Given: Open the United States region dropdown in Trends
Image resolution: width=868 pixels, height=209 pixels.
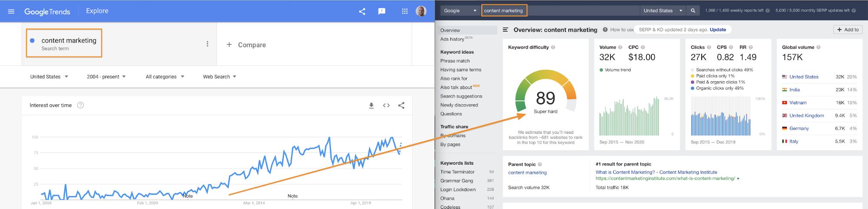Looking at the screenshot, I should (x=49, y=76).
